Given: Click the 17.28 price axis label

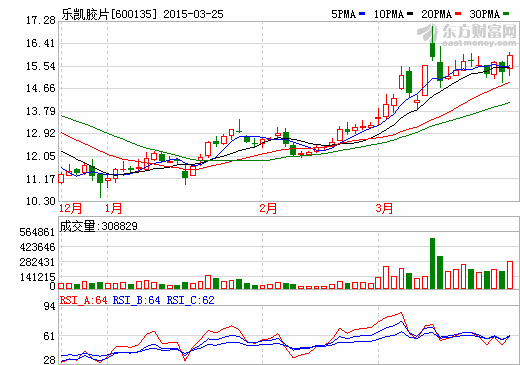Looking at the screenshot, I should [x=41, y=21].
